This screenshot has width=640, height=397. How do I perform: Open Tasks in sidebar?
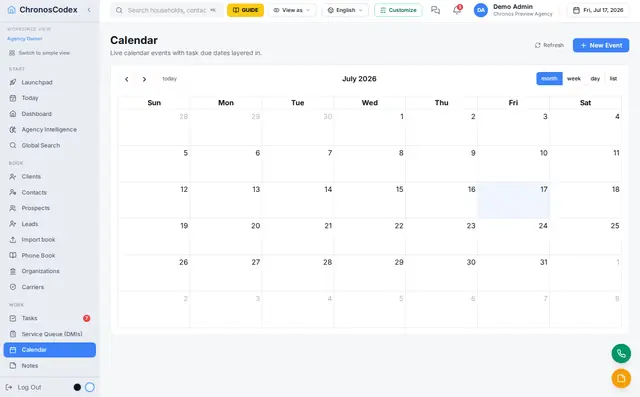click(50, 318)
